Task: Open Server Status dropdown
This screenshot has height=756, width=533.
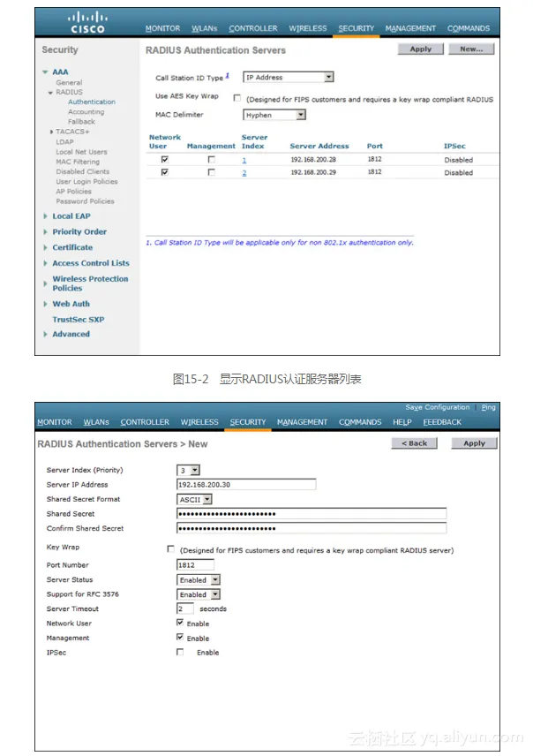Action: (x=199, y=580)
